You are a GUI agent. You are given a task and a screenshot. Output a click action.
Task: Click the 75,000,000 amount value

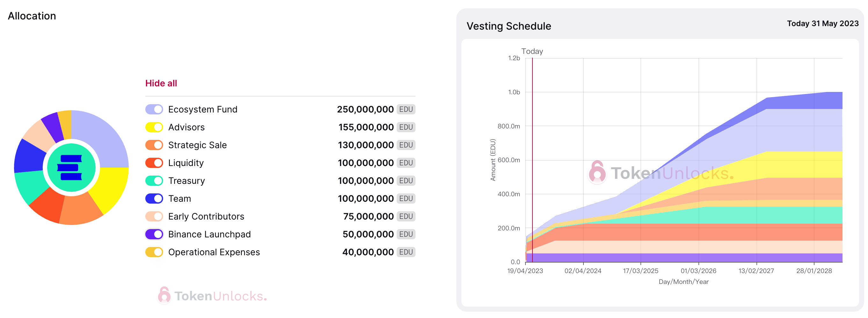pos(368,217)
